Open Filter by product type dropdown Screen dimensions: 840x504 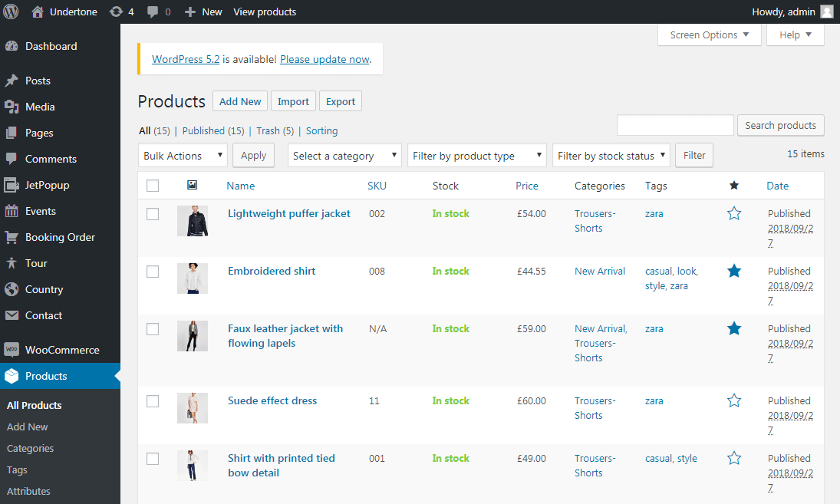click(477, 155)
